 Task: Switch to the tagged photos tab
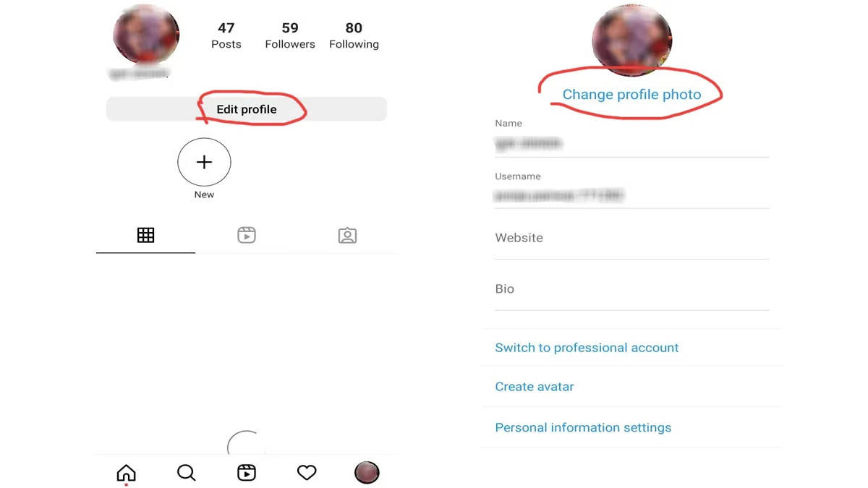point(347,235)
